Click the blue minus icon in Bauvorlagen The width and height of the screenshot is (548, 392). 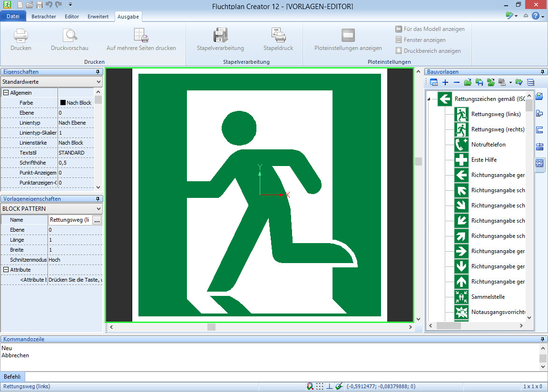pos(457,82)
